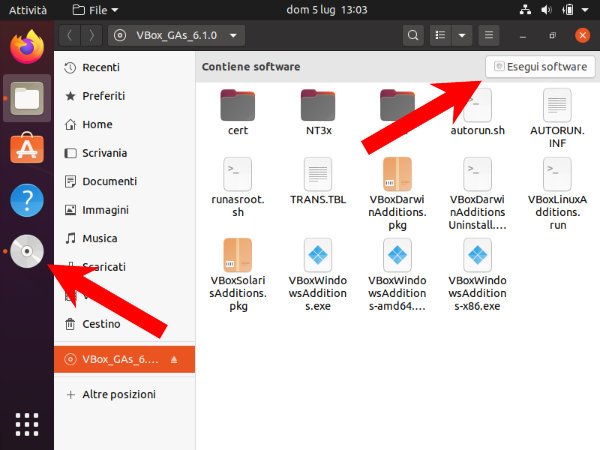
Task: Click the volume icon in the top bar
Action: (x=546, y=10)
